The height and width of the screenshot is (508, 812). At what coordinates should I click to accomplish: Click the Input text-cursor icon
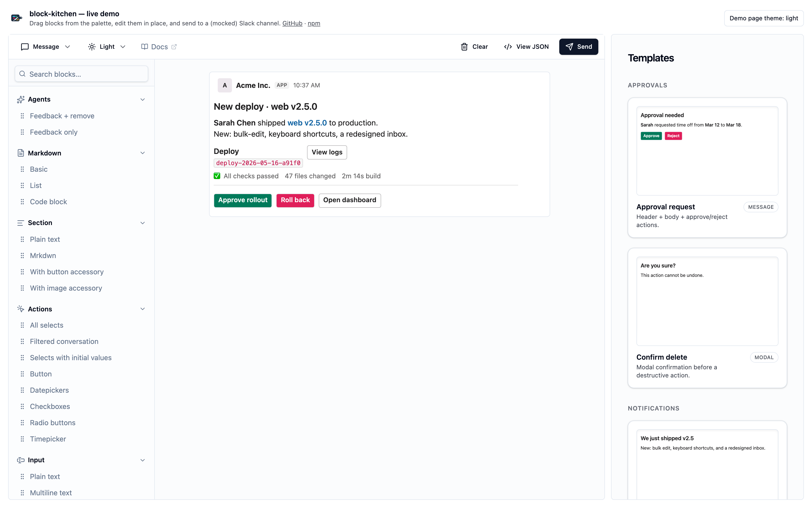[21, 460]
